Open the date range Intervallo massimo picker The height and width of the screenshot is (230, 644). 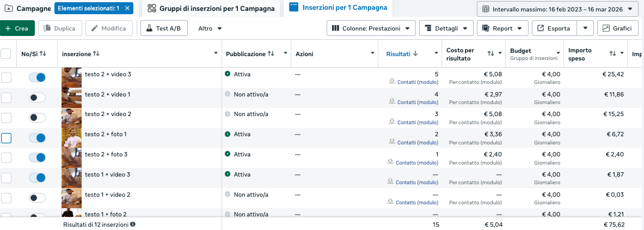tap(557, 9)
